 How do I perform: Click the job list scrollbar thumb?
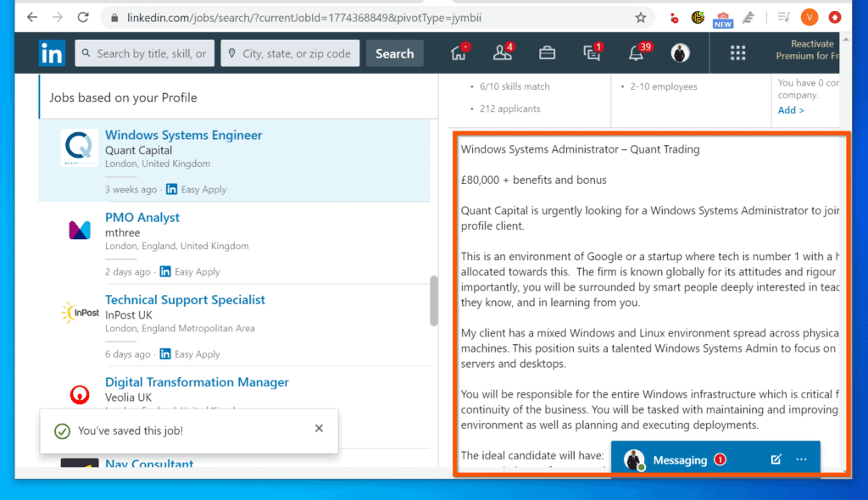click(x=433, y=301)
